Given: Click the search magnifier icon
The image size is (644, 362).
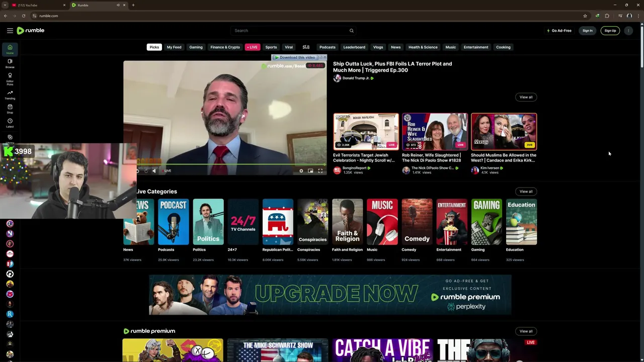Looking at the screenshot, I should tap(351, 31).
